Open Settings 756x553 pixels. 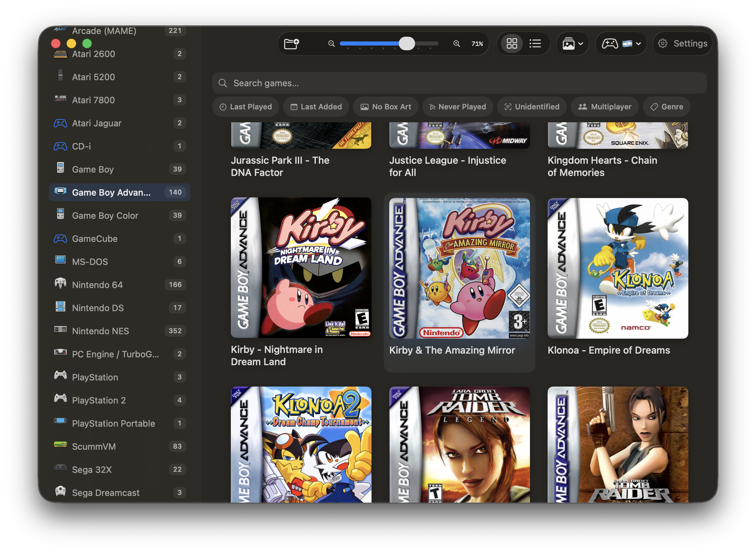[683, 43]
